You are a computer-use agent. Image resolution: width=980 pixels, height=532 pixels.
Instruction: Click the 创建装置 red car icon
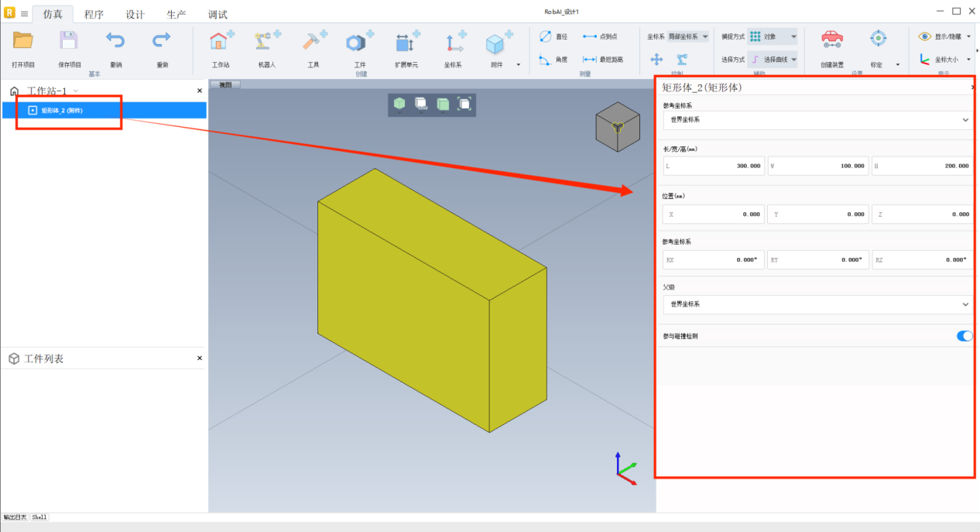click(x=831, y=40)
